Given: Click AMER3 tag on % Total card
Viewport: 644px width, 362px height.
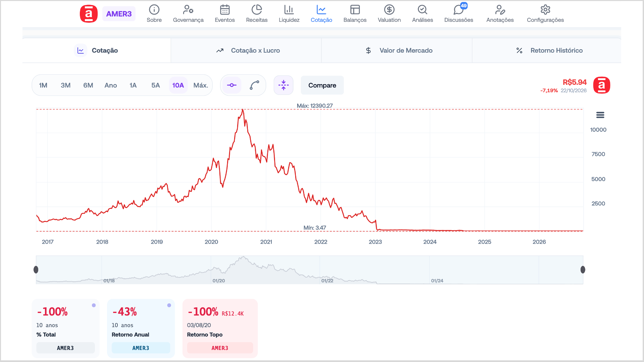Looking at the screenshot, I should [65, 348].
